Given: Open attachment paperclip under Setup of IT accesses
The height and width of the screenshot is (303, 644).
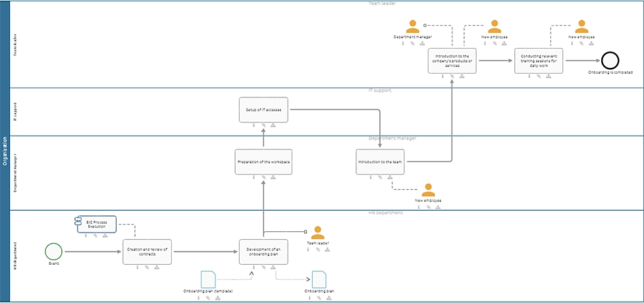Looking at the screenshot, I should [x=263, y=124].
